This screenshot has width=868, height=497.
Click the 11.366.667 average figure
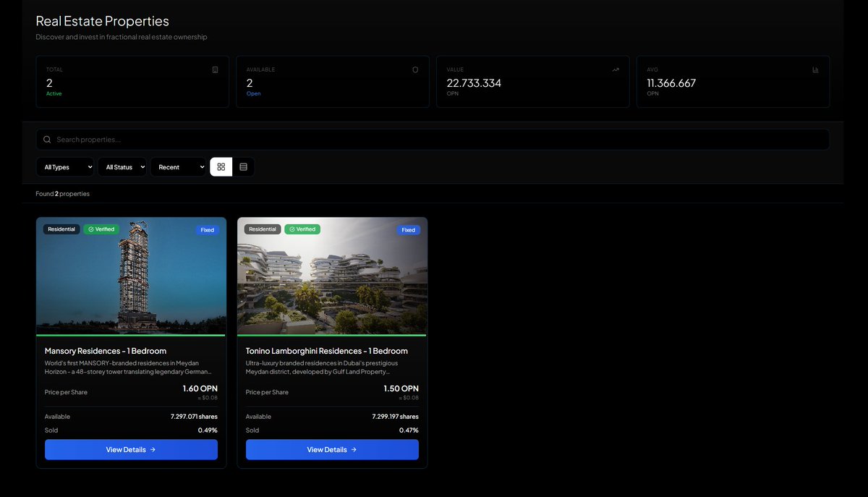[671, 83]
